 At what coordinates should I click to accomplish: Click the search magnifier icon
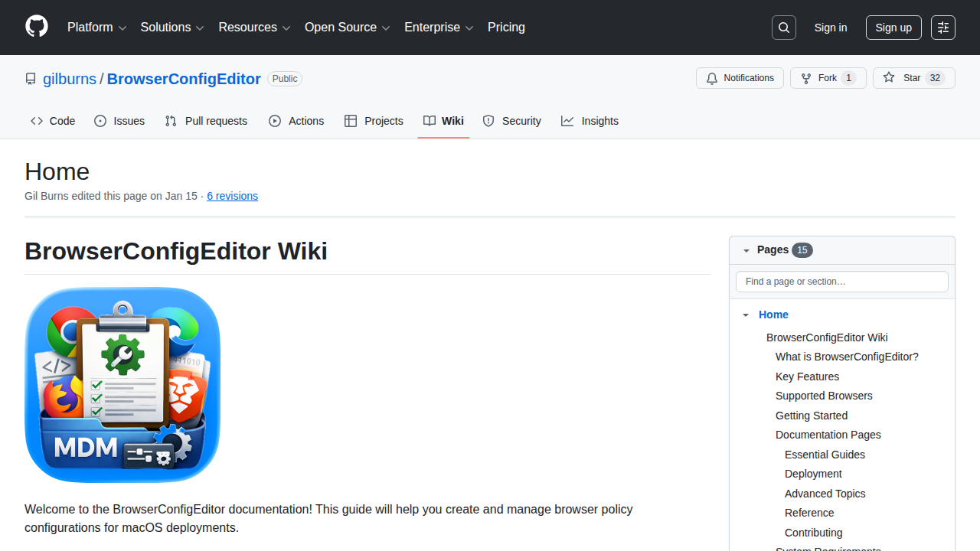[x=784, y=28]
